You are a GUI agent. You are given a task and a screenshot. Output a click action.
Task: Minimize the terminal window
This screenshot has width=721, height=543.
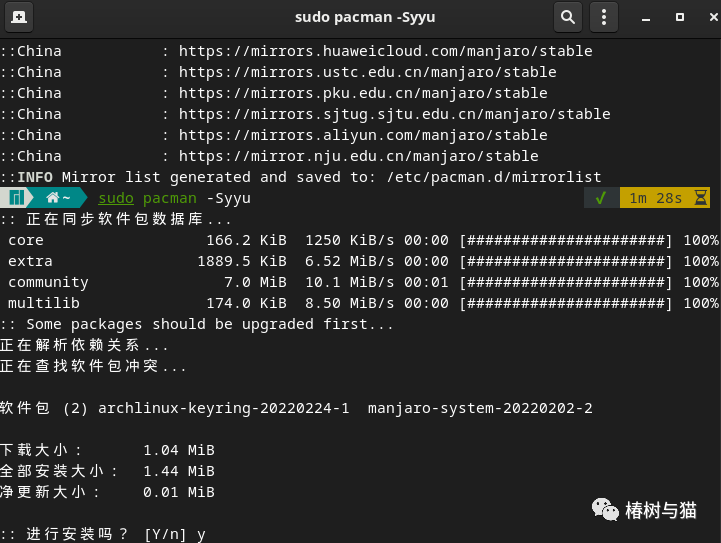pos(646,18)
